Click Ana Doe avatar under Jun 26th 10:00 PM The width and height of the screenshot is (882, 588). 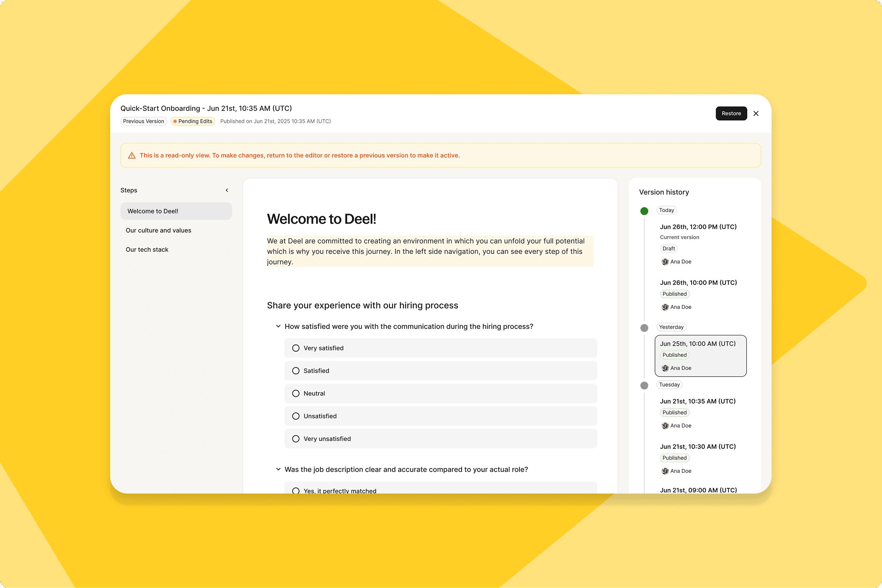(665, 307)
